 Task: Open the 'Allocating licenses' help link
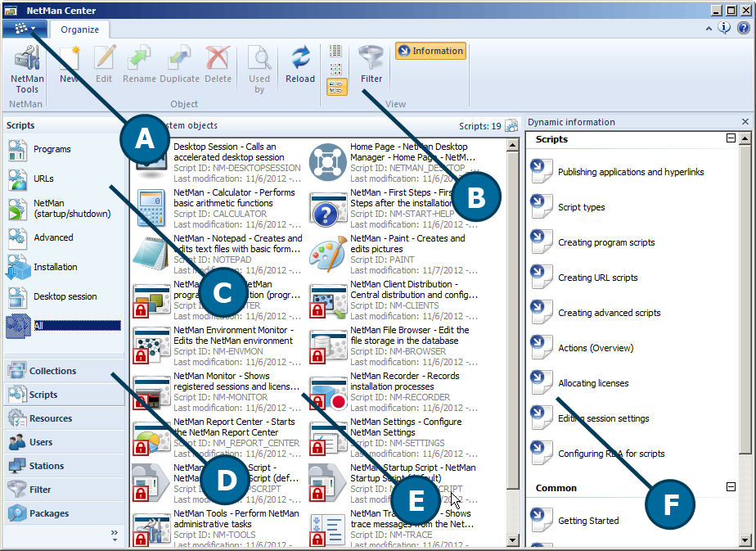[592, 383]
